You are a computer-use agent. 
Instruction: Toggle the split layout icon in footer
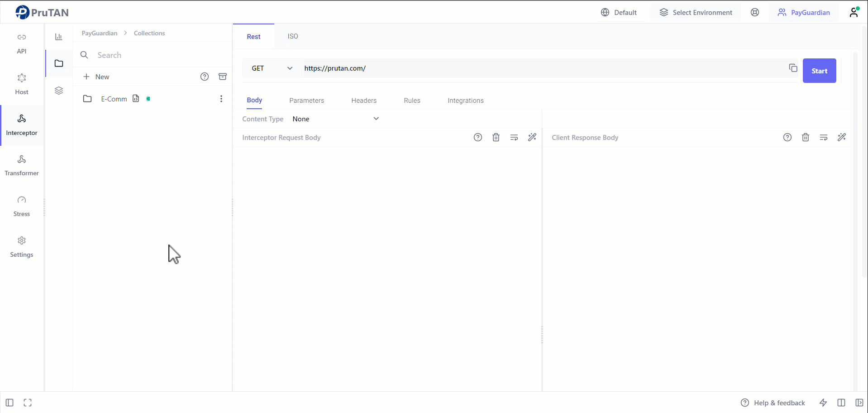[x=841, y=403]
